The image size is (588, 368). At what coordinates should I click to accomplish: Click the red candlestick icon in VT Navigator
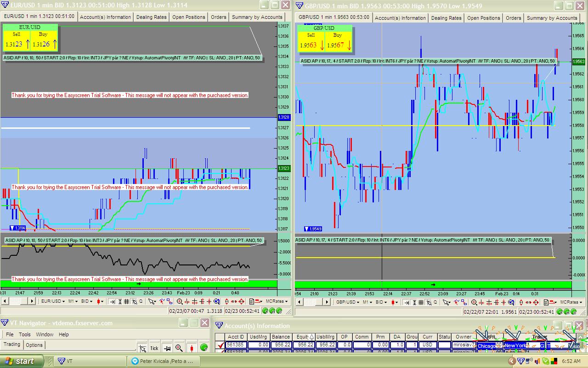tap(192, 348)
